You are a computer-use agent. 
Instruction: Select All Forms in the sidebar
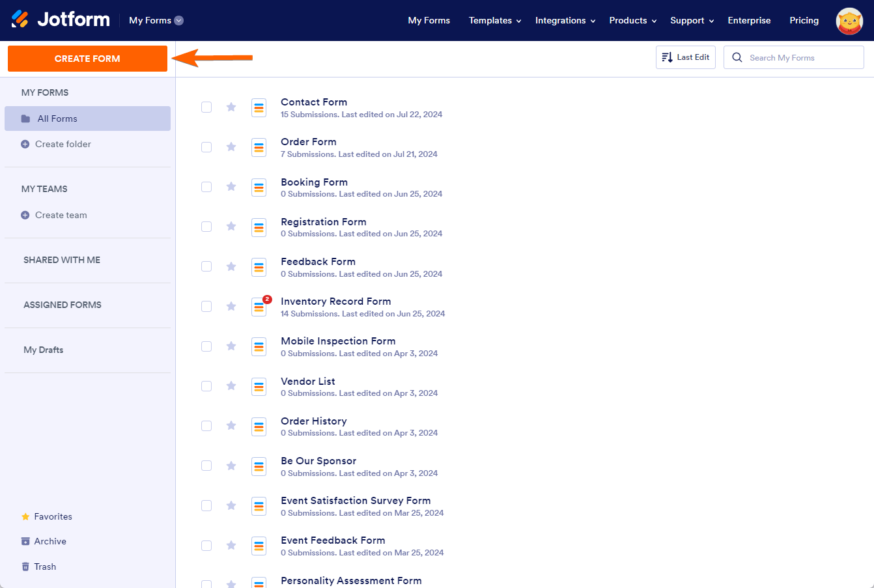[x=87, y=119]
